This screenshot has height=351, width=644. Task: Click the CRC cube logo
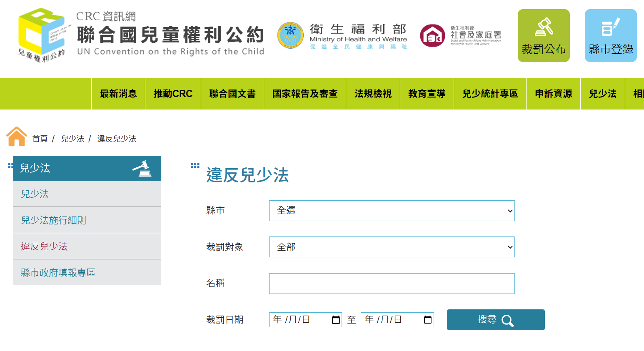[42, 35]
